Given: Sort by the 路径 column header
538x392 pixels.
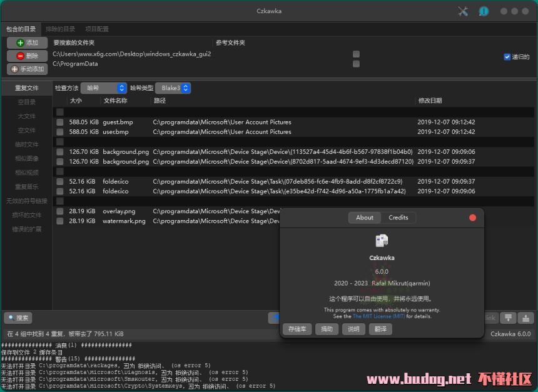Looking at the screenshot, I should coord(160,101).
